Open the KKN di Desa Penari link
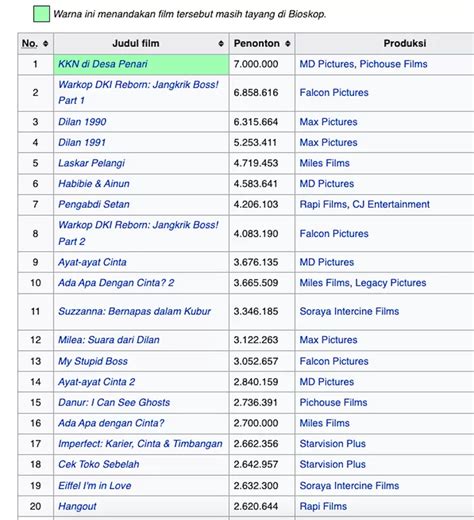Image resolution: width=474 pixels, height=520 pixels. pyautogui.click(x=103, y=64)
